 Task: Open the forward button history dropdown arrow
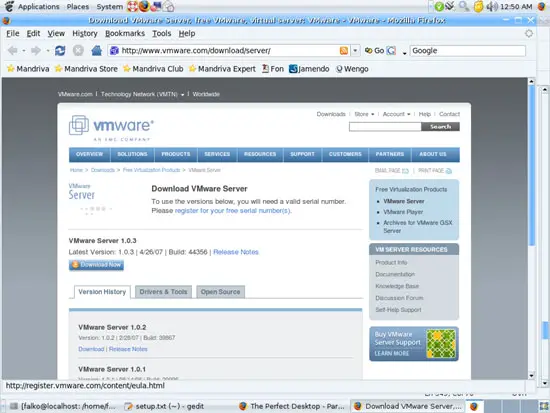(x=48, y=51)
